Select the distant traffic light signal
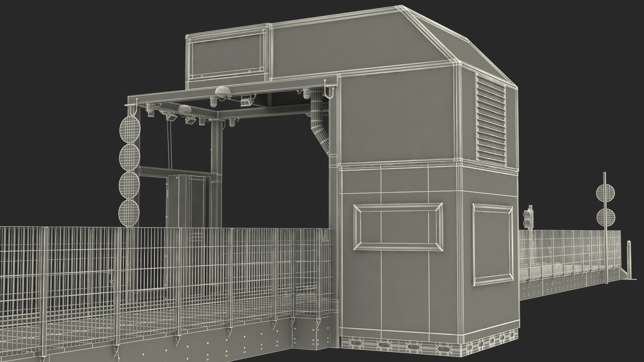The height and width of the screenshot is (362, 644). tap(528, 219)
